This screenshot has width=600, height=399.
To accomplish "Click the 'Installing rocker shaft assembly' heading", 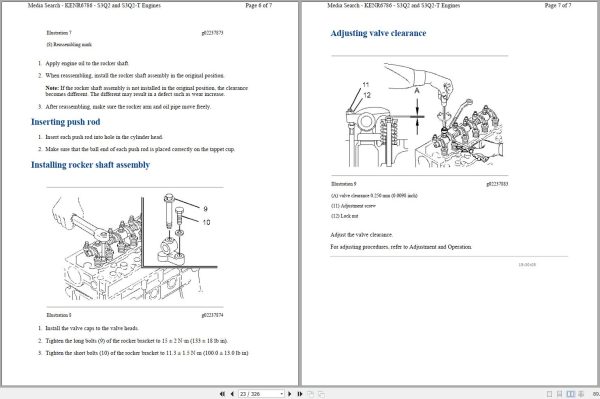I will click(x=90, y=165).
